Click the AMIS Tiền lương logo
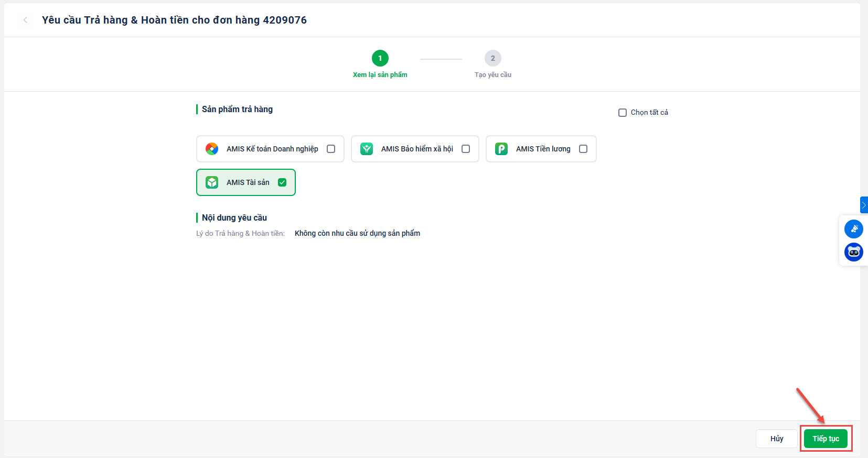Screen dimensions: 868x458 pos(501,149)
